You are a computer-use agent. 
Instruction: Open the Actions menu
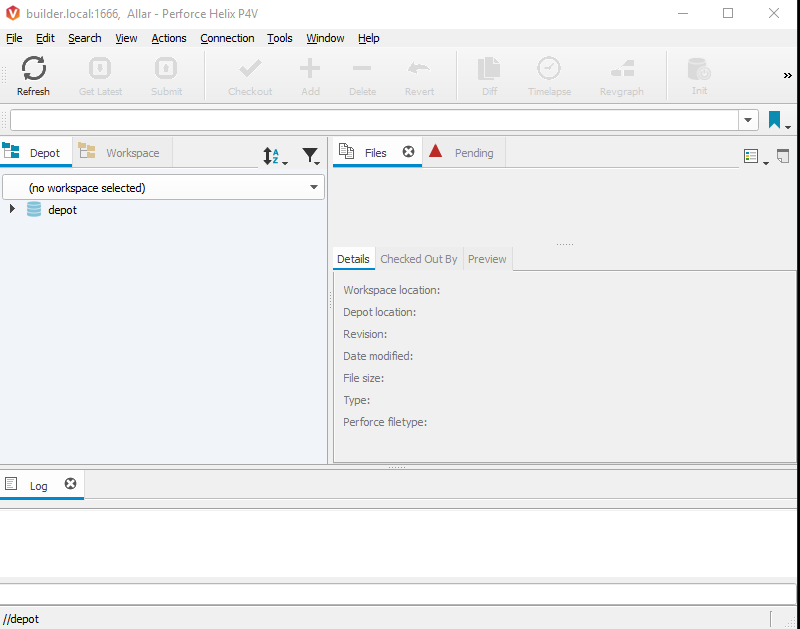169,38
